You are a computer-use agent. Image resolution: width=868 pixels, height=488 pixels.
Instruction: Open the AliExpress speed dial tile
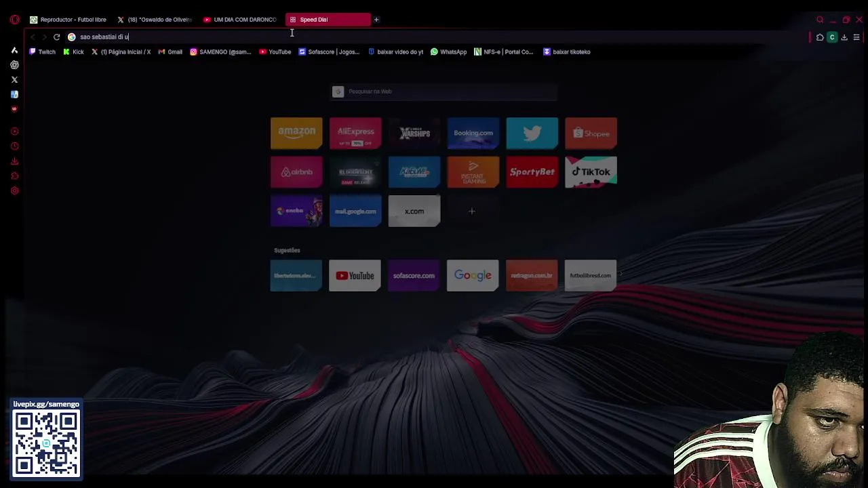(355, 133)
